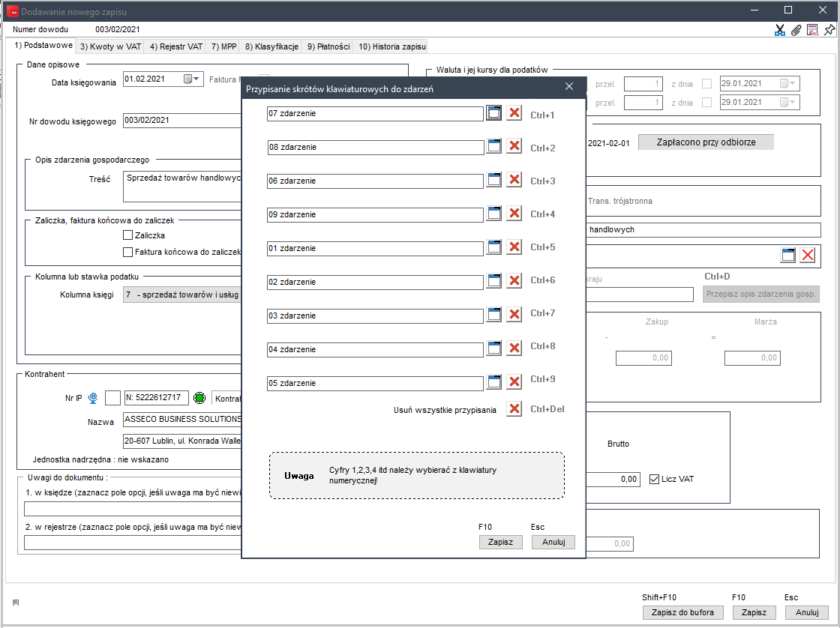
Task: Click the pushpin icon at top right
Action: click(x=829, y=30)
